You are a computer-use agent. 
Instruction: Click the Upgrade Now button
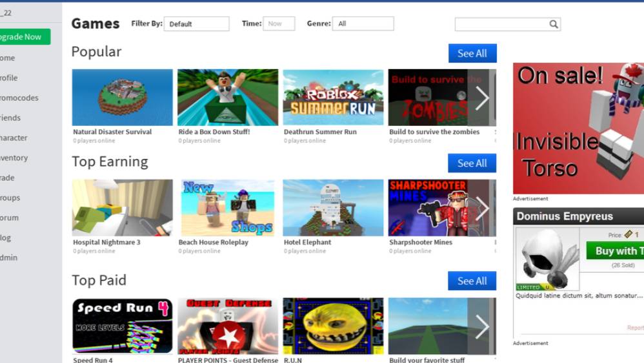25,37
